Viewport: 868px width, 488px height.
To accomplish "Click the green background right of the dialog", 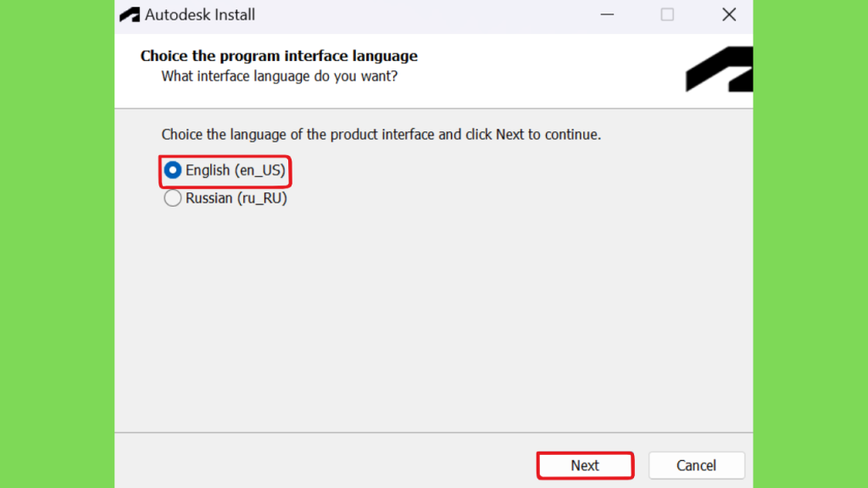I will coord(810,244).
